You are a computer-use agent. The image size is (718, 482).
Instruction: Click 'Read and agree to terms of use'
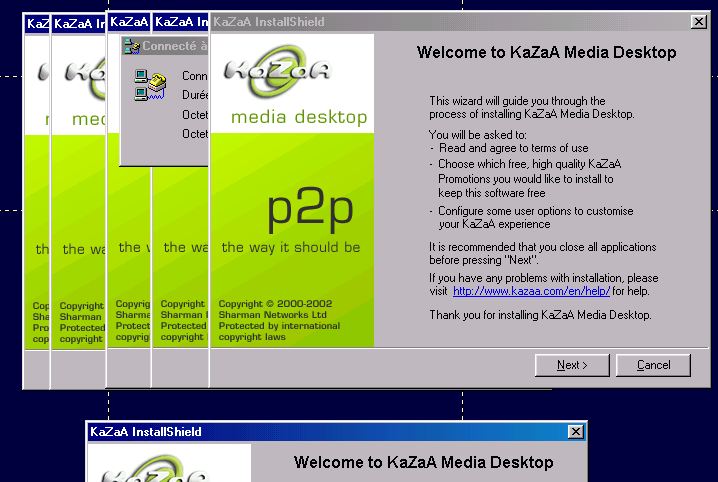pyautogui.click(x=513, y=148)
